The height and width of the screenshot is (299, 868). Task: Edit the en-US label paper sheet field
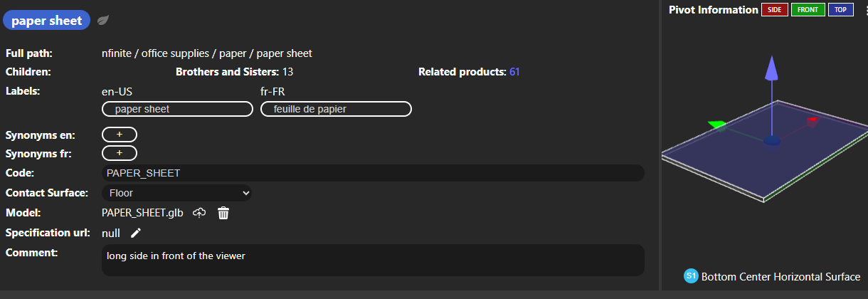178,109
